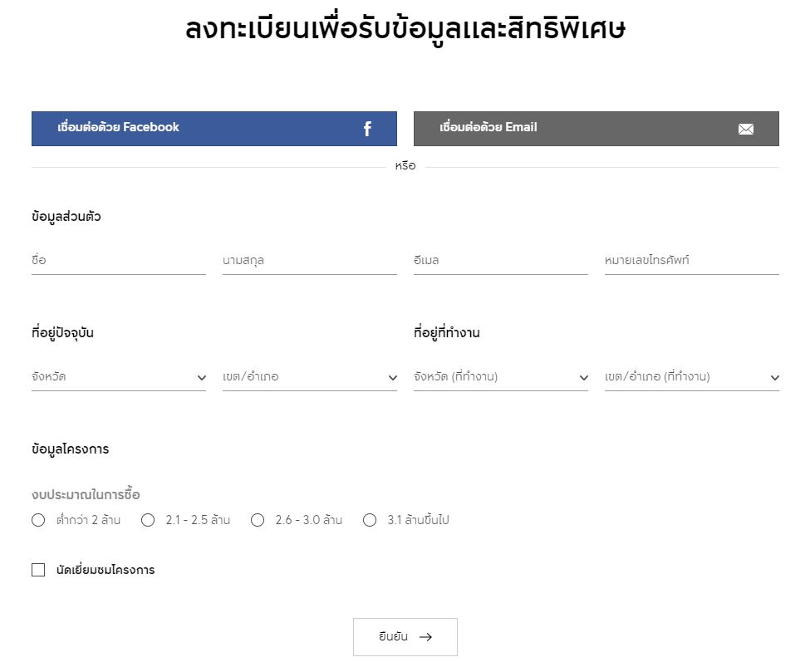Click into the นามสกุล surname field
This screenshot has height=672, width=810.
click(x=309, y=261)
